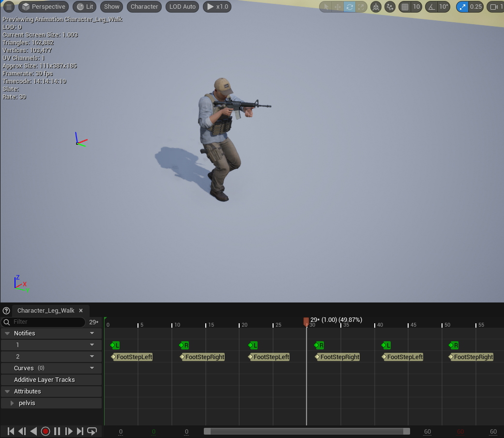The width and height of the screenshot is (504, 438).
Task: Jump to the end frame
Action: (80, 431)
